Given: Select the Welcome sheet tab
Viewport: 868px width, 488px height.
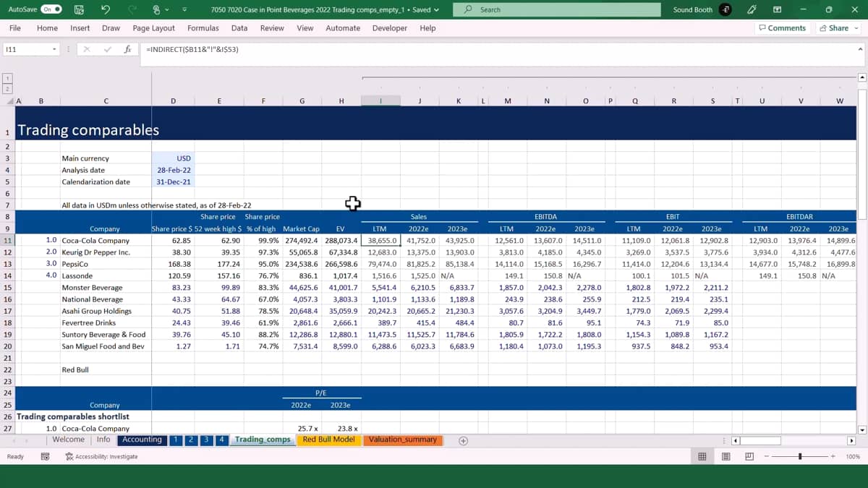Looking at the screenshot, I should [x=69, y=440].
